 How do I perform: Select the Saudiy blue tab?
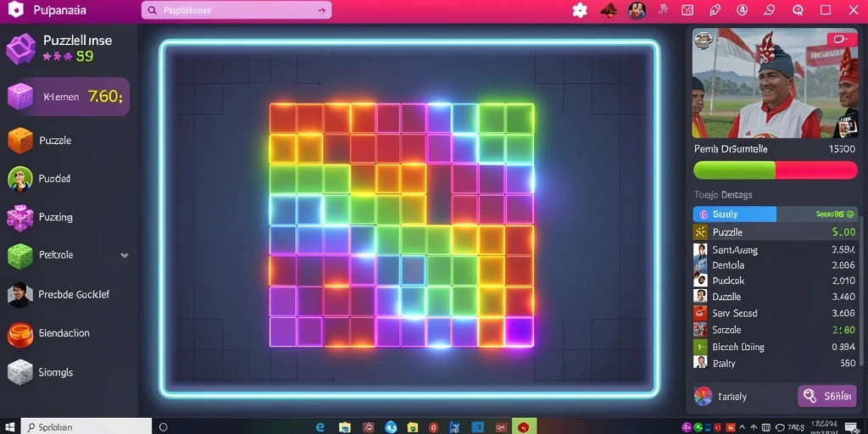tap(735, 214)
